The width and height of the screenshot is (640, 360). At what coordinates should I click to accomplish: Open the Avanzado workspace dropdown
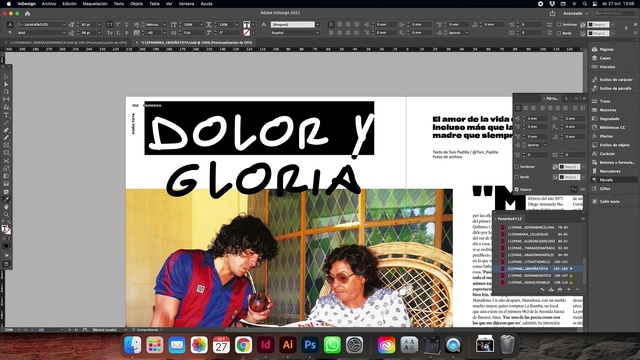(x=576, y=13)
